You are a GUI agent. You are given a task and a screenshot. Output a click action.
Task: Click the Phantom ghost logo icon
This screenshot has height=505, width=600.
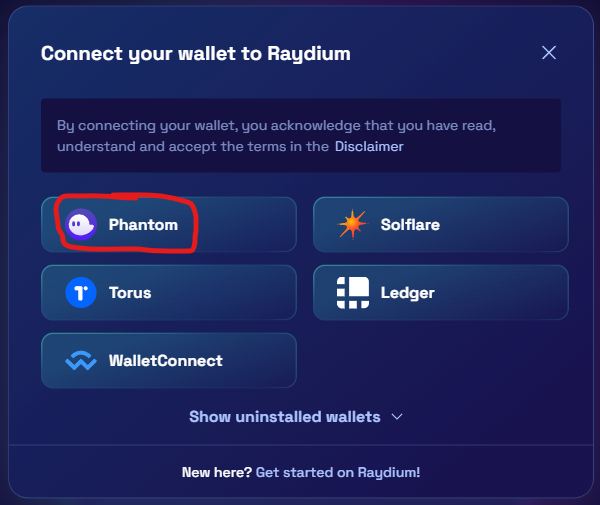point(81,225)
